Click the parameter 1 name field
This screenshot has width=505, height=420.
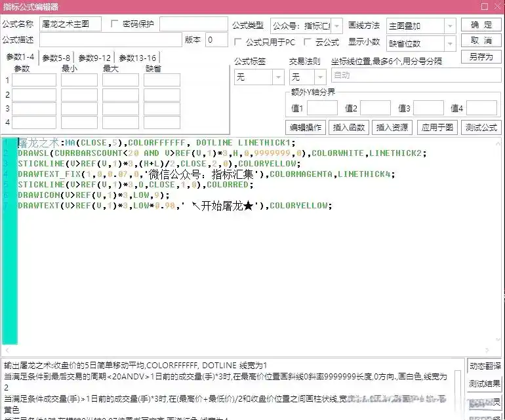34,80
